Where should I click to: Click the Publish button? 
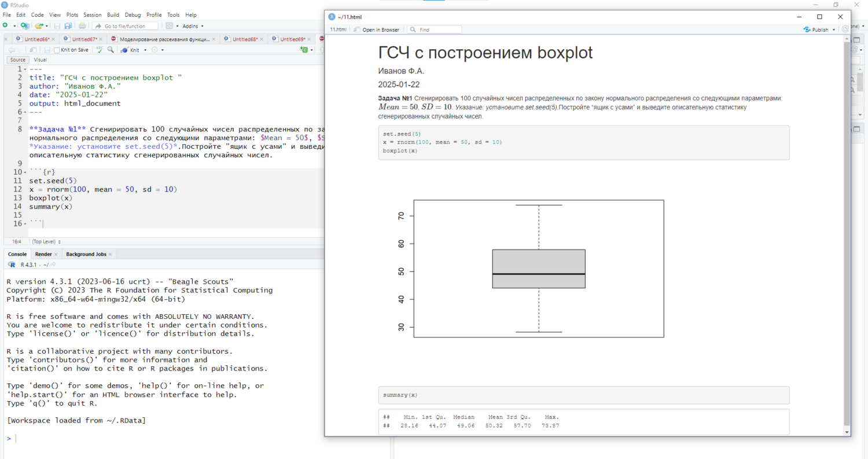[819, 30]
